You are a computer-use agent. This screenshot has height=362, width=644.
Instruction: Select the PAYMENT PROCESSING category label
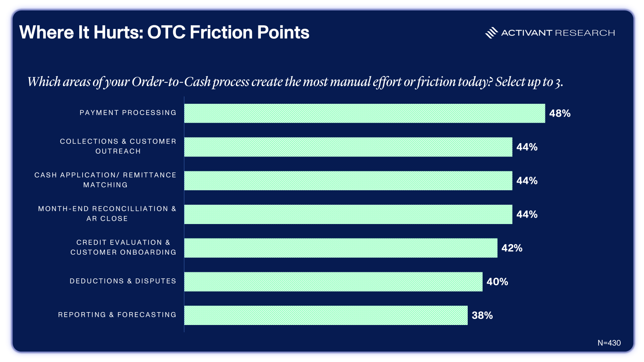click(x=128, y=113)
